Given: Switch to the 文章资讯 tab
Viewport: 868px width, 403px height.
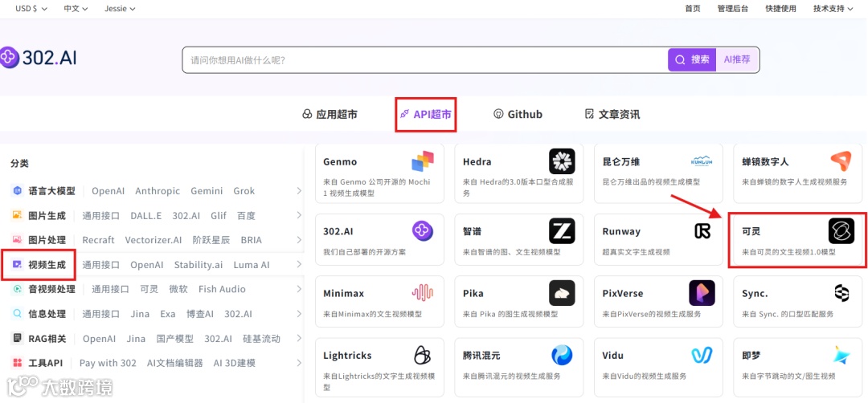Looking at the screenshot, I should pos(612,115).
